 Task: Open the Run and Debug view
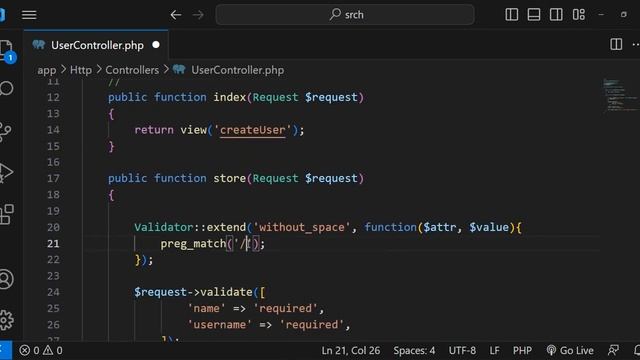point(6,173)
